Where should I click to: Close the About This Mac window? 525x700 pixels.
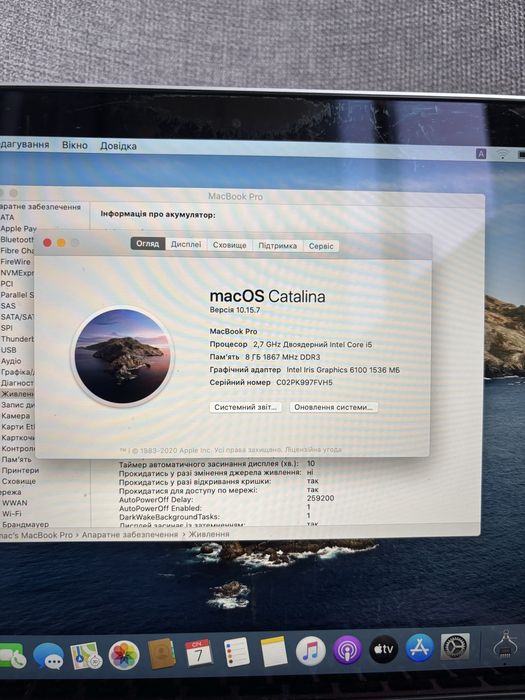[47, 242]
